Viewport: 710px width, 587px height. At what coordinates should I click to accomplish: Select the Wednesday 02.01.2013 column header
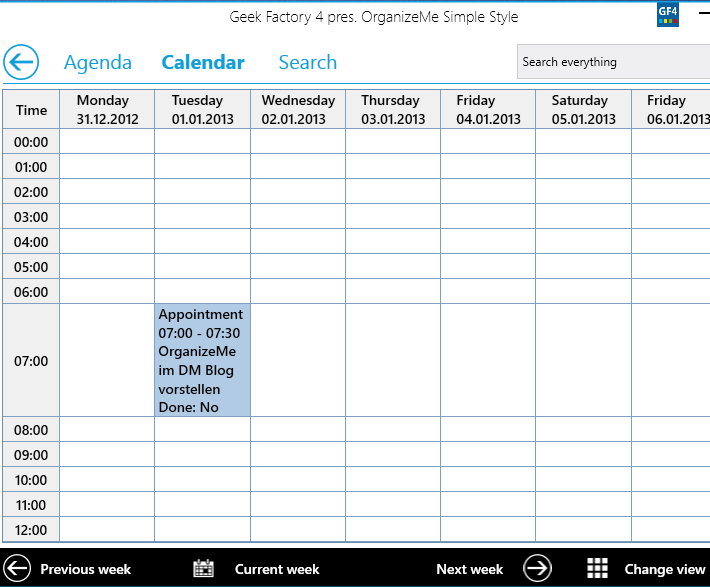coord(298,109)
